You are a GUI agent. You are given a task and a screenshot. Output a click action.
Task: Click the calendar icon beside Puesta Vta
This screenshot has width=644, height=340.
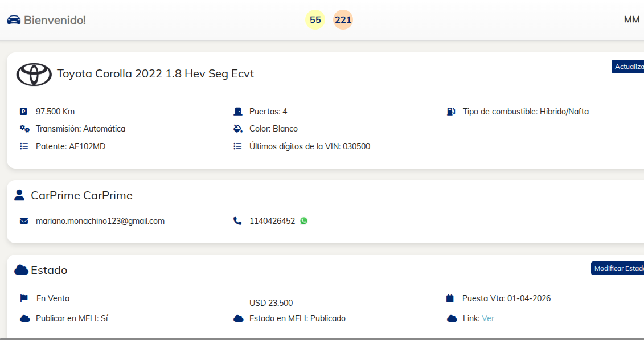pos(450,298)
